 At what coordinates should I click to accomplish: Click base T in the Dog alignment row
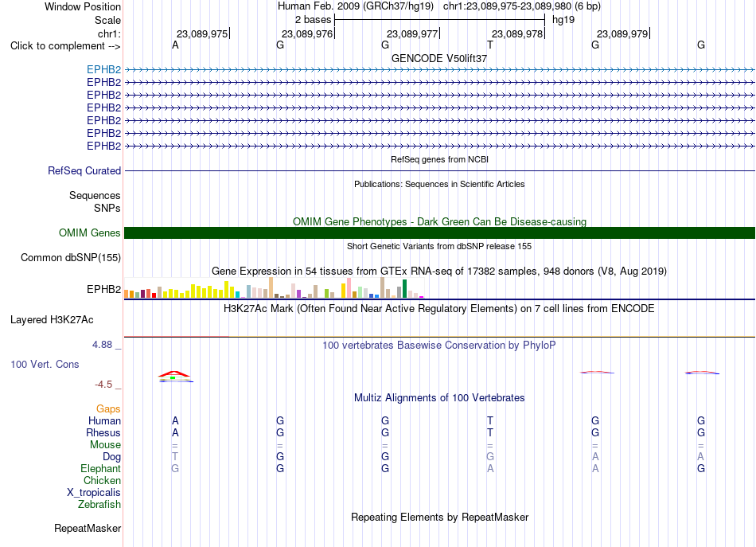click(x=175, y=456)
